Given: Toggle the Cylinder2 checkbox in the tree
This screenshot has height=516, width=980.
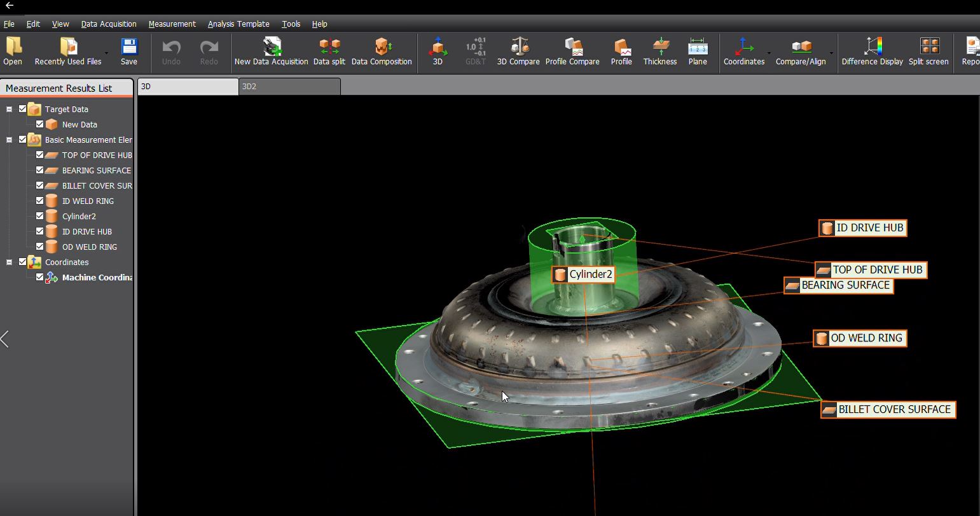Looking at the screenshot, I should tap(40, 216).
